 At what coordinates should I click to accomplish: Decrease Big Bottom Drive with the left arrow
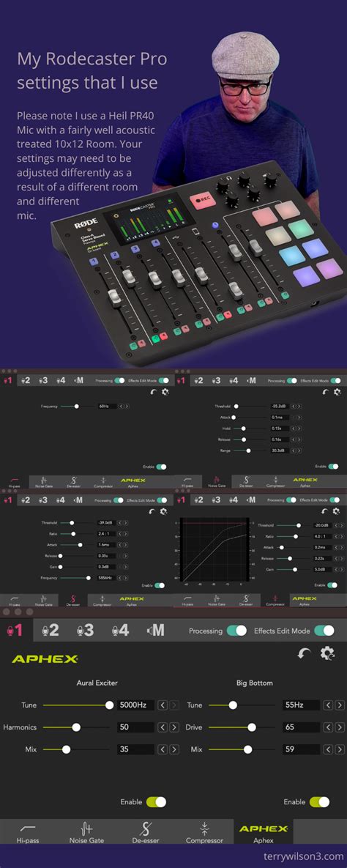pos(328,727)
